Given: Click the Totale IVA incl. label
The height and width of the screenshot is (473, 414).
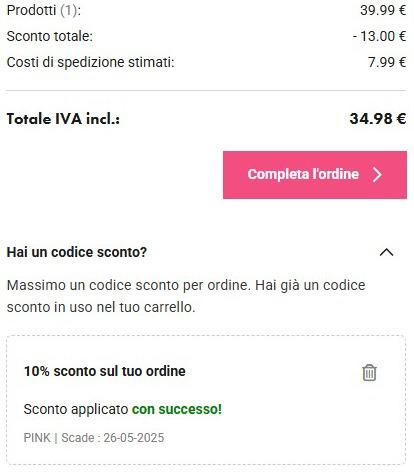Looking at the screenshot, I should [x=63, y=119].
